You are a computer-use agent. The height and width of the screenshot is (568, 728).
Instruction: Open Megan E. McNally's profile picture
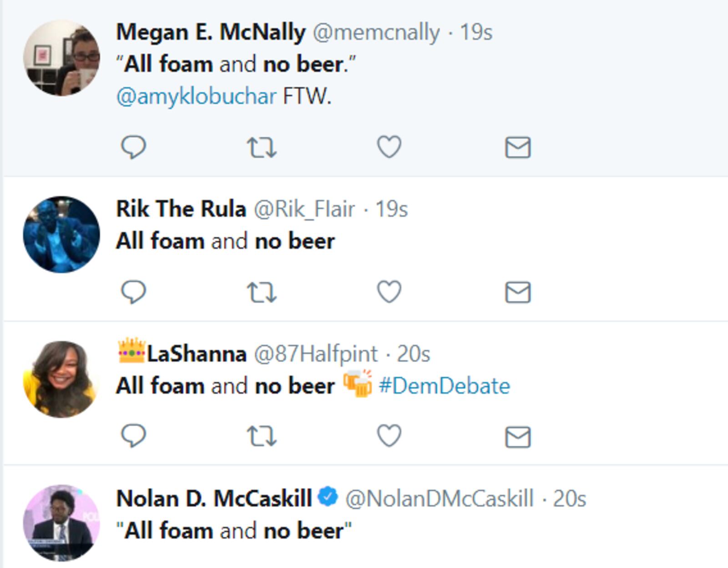(61, 58)
